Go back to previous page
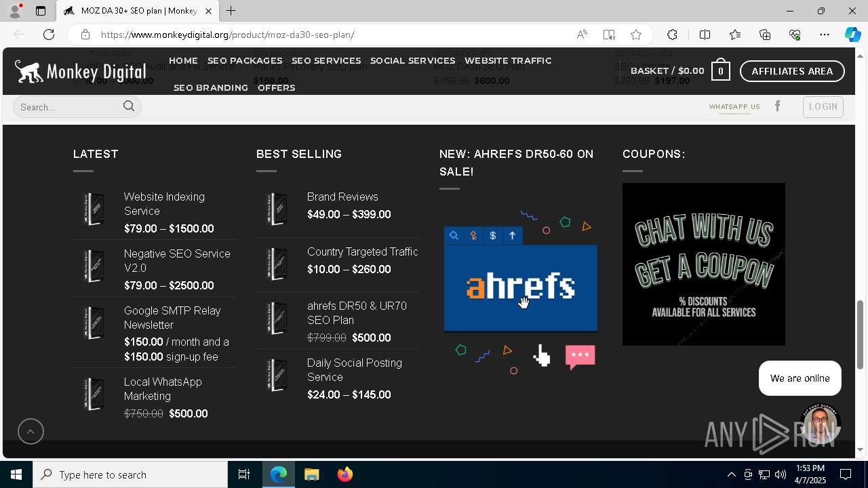The height and width of the screenshot is (488, 868). 19,35
